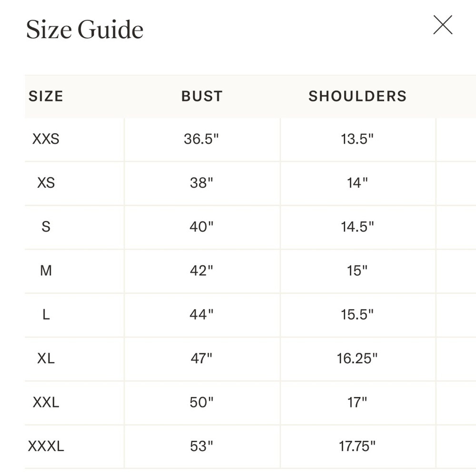Click the M size row label
Image resolution: width=476 pixels, height=476 pixels.
(46, 270)
